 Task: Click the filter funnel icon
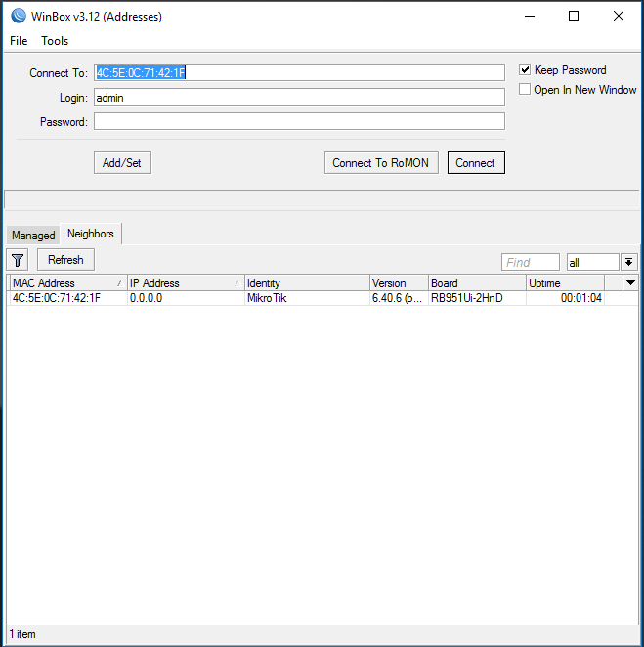pyautogui.click(x=18, y=260)
